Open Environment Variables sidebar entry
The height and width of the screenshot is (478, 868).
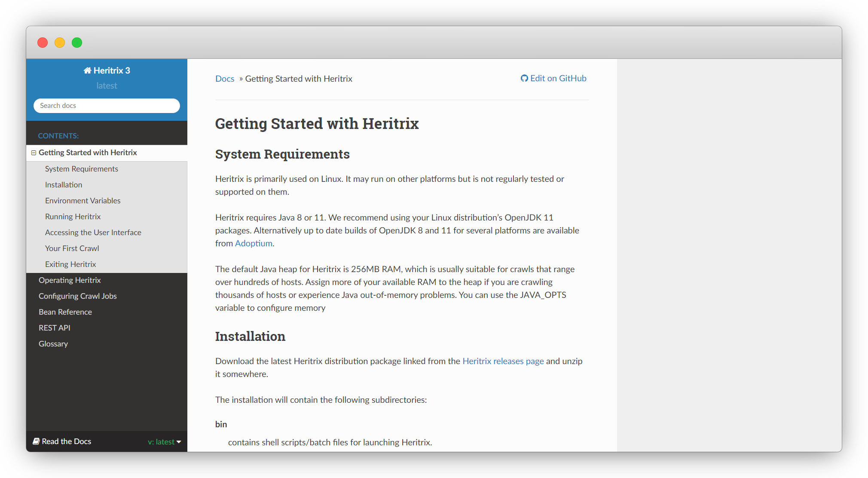click(83, 201)
